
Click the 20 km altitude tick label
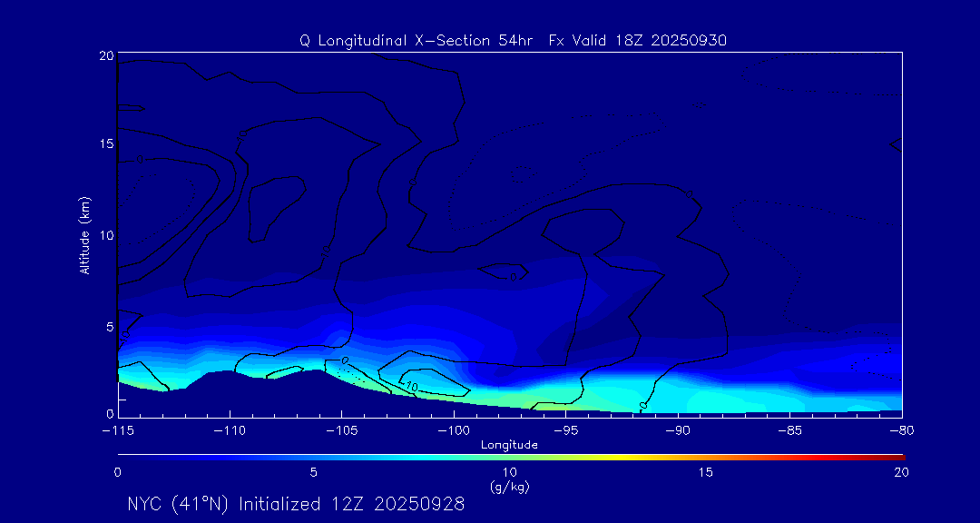tap(104, 55)
